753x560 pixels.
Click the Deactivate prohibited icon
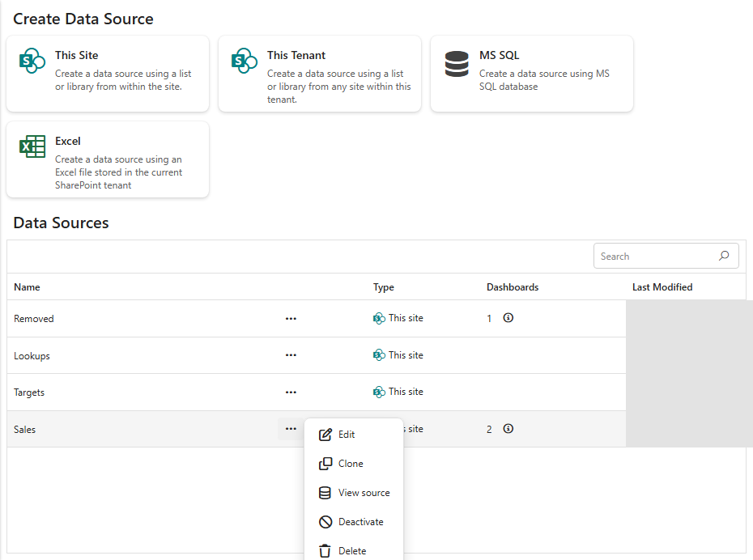click(x=325, y=522)
